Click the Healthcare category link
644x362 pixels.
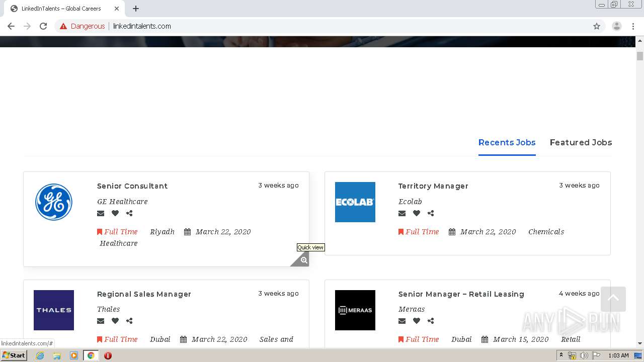[x=119, y=243]
